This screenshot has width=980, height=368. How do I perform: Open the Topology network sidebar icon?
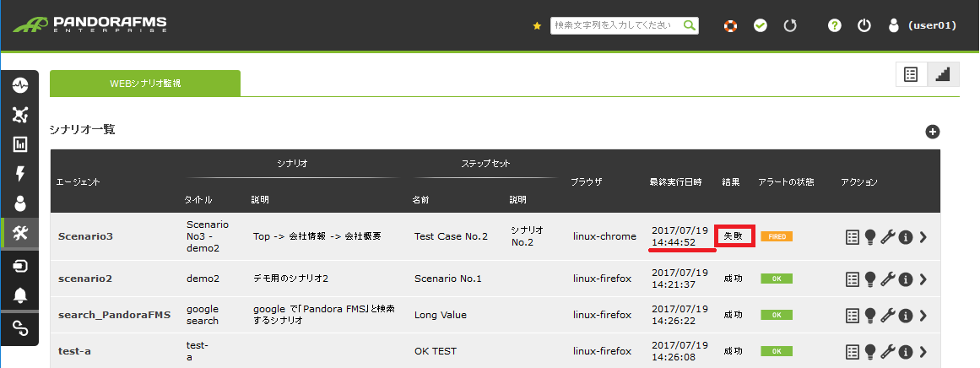click(20, 114)
